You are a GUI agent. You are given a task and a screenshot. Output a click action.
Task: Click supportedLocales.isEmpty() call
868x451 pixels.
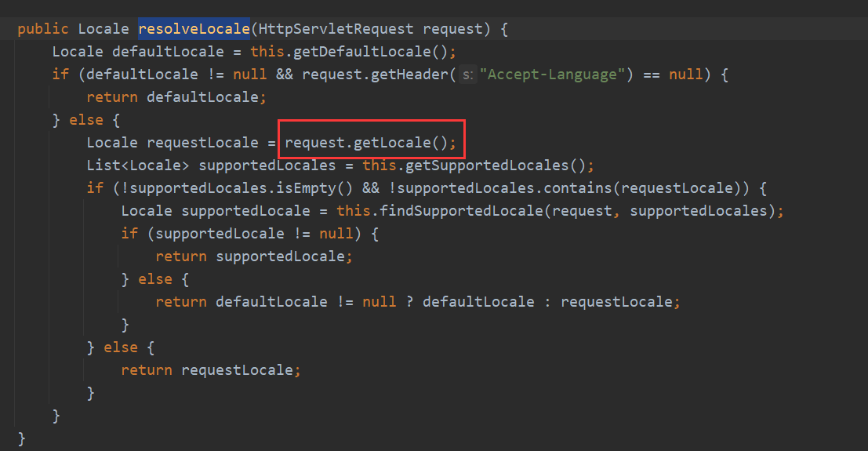242,187
